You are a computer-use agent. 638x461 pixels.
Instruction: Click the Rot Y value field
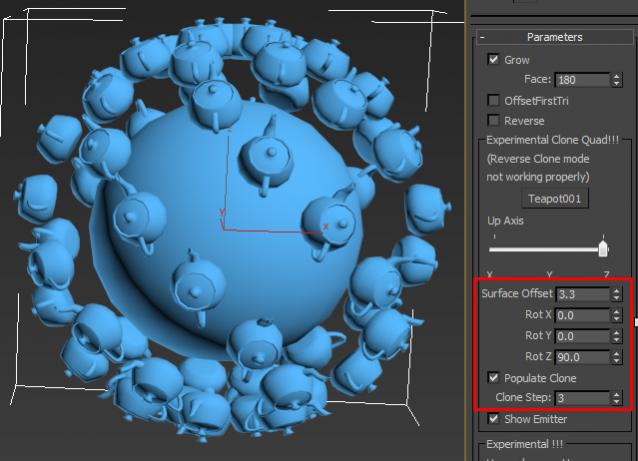(x=582, y=336)
